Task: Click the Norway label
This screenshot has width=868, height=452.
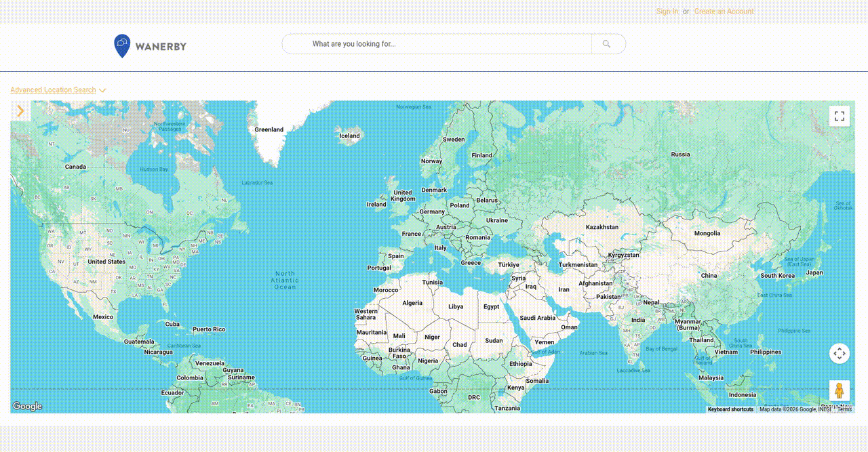Action: (x=431, y=161)
